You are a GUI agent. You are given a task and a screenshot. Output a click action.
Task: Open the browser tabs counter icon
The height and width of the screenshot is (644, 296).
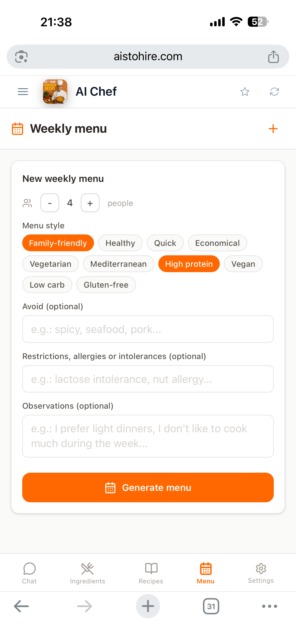click(211, 606)
